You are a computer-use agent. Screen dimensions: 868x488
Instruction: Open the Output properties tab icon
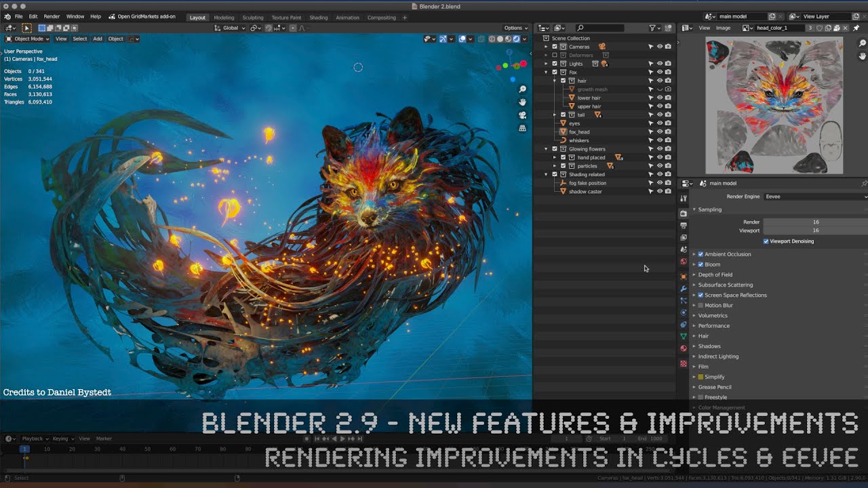tap(684, 226)
